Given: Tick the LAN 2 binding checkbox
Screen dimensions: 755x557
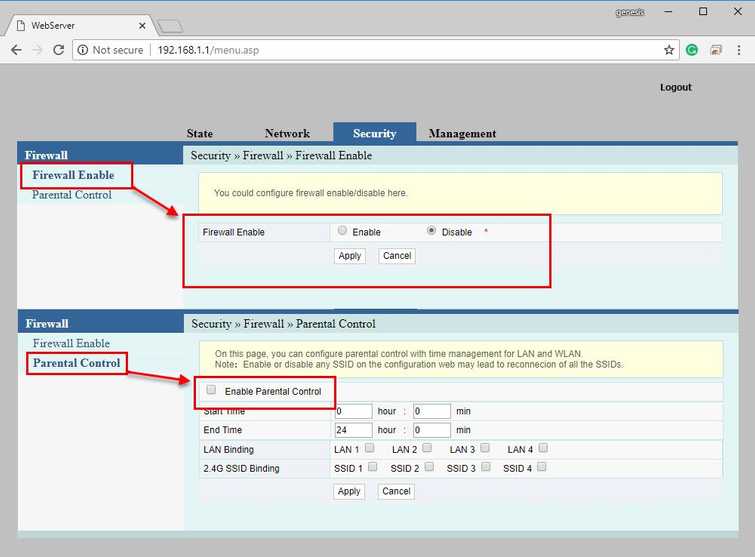Looking at the screenshot, I should [x=427, y=448].
